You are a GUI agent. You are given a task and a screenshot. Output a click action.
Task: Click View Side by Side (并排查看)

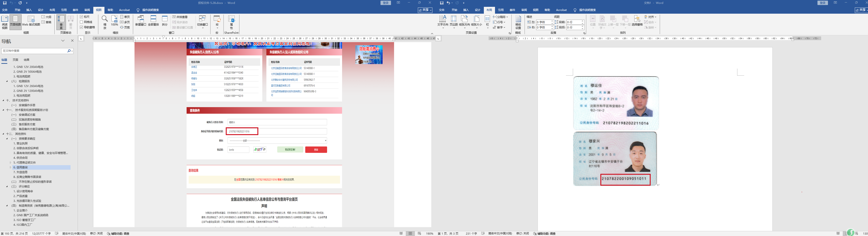(180, 17)
